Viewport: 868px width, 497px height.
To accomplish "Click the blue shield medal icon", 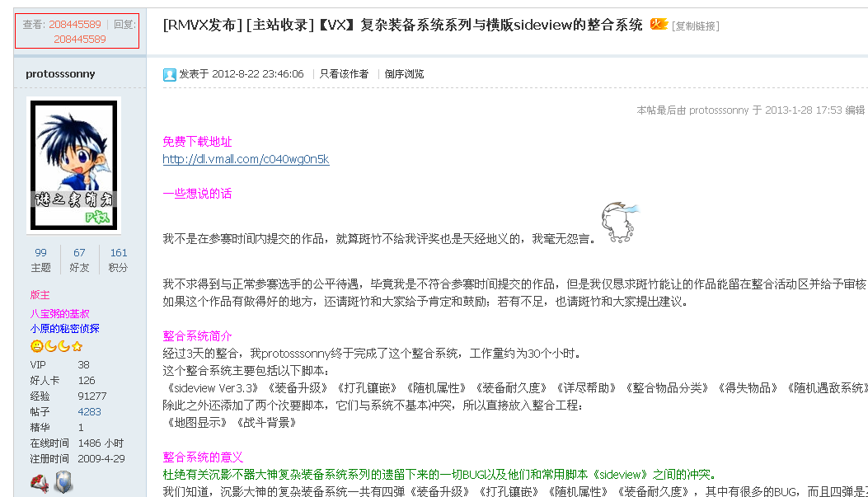I will click(x=63, y=482).
